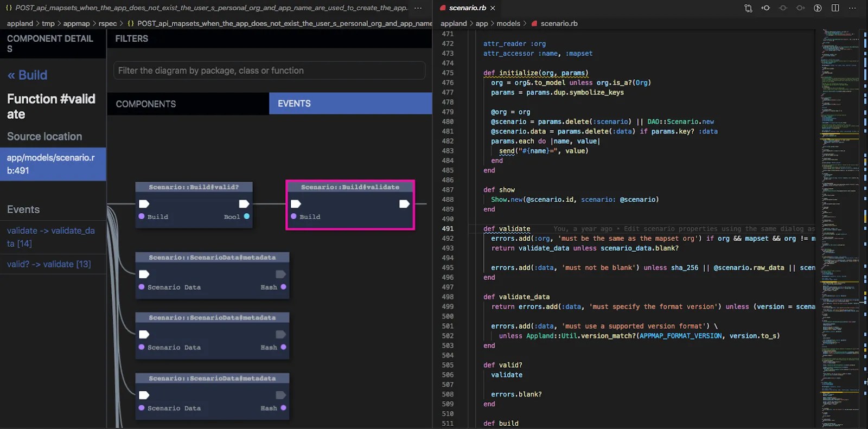Click the dimmed next revision arrow icon
Screen dimensions: 868x429
800,8
